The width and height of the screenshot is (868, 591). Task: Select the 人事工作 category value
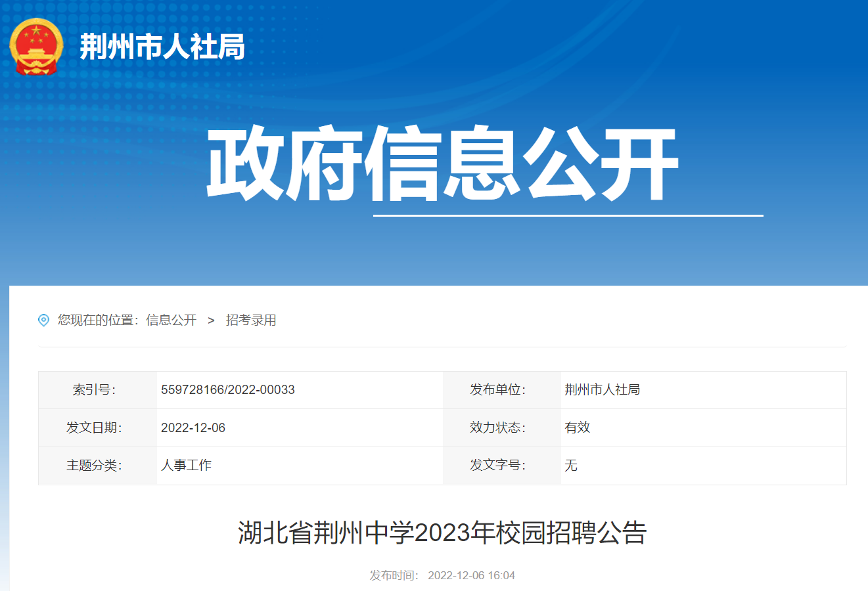tap(187, 466)
